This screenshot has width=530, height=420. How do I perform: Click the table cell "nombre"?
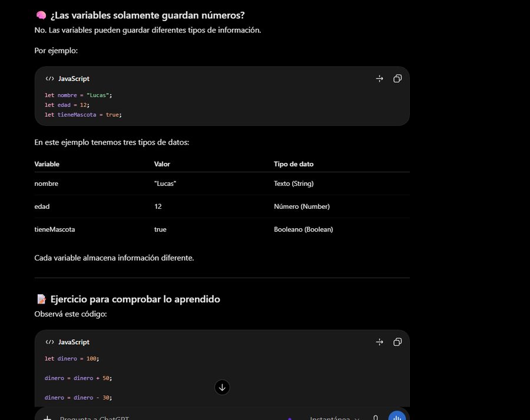click(47, 184)
